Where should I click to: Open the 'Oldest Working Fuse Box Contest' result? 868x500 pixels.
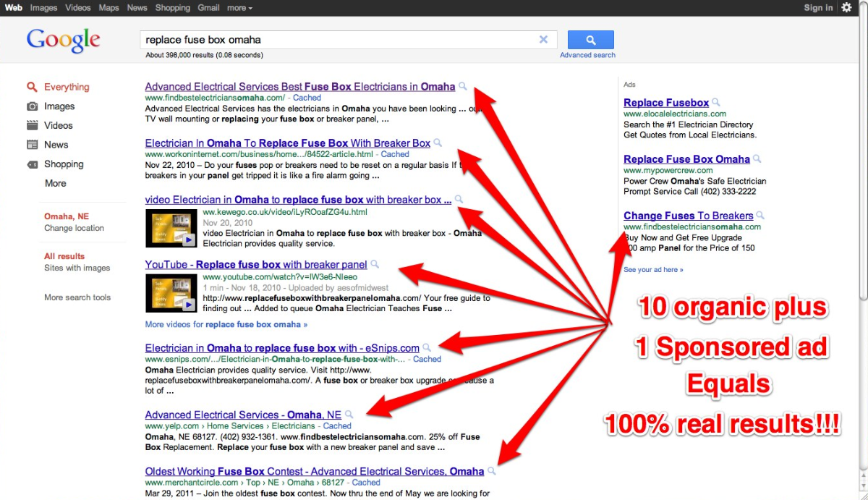click(x=315, y=472)
